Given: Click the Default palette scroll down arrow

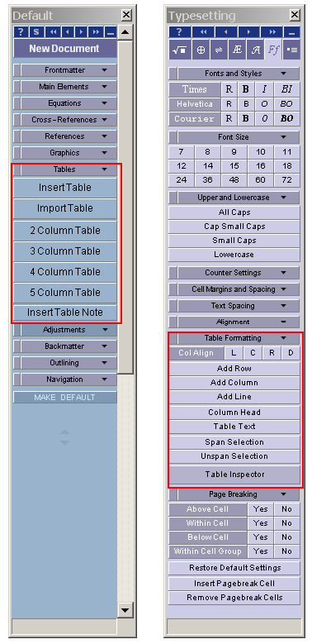Looking at the screenshot, I should click(x=125, y=609).
